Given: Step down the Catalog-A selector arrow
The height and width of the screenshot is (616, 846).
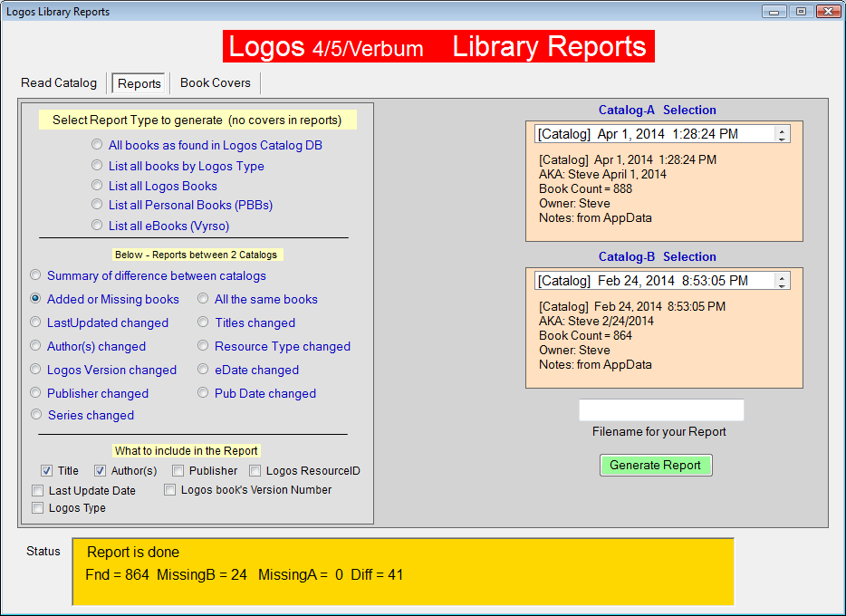Looking at the screenshot, I should (x=783, y=139).
